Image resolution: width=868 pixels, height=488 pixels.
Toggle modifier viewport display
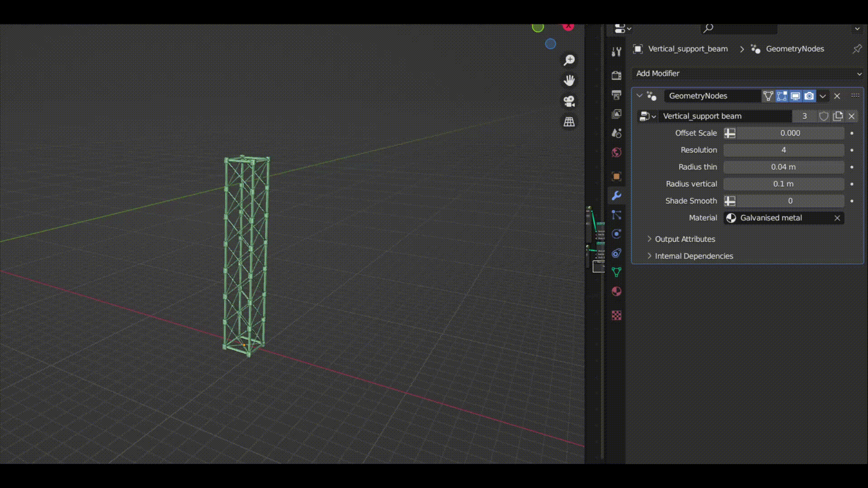795,96
